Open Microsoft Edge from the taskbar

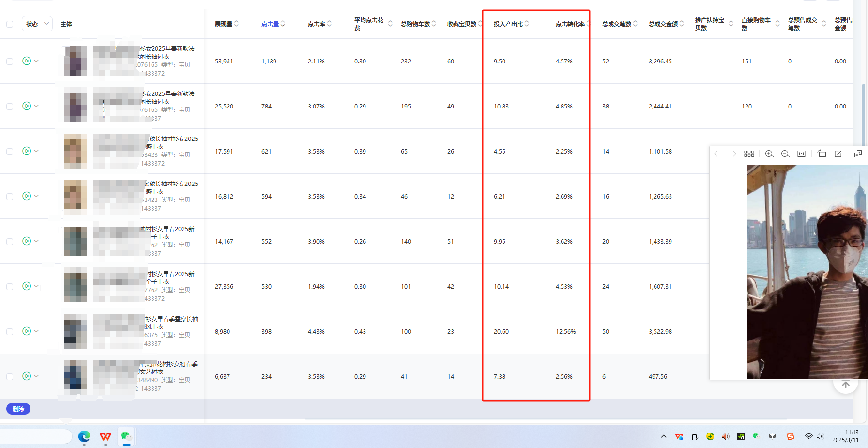tap(84, 436)
